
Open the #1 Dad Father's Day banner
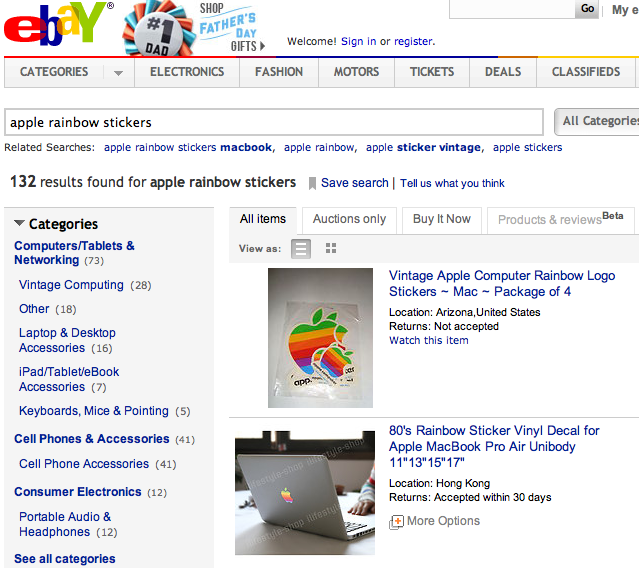click(x=195, y=28)
